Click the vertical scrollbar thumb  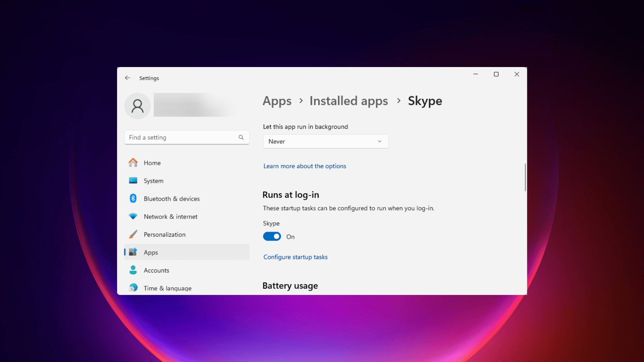(525, 178)
